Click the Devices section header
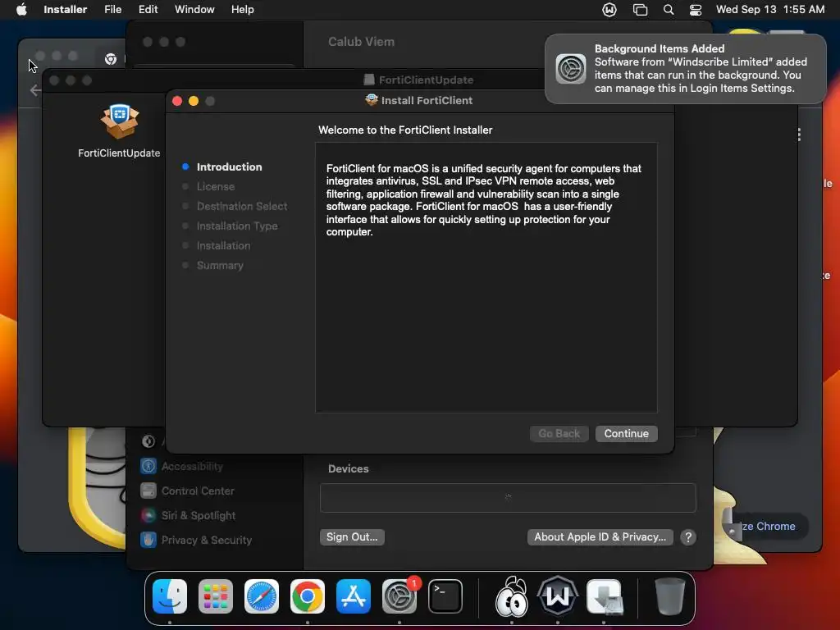840x630 pixels. (348, 468)
